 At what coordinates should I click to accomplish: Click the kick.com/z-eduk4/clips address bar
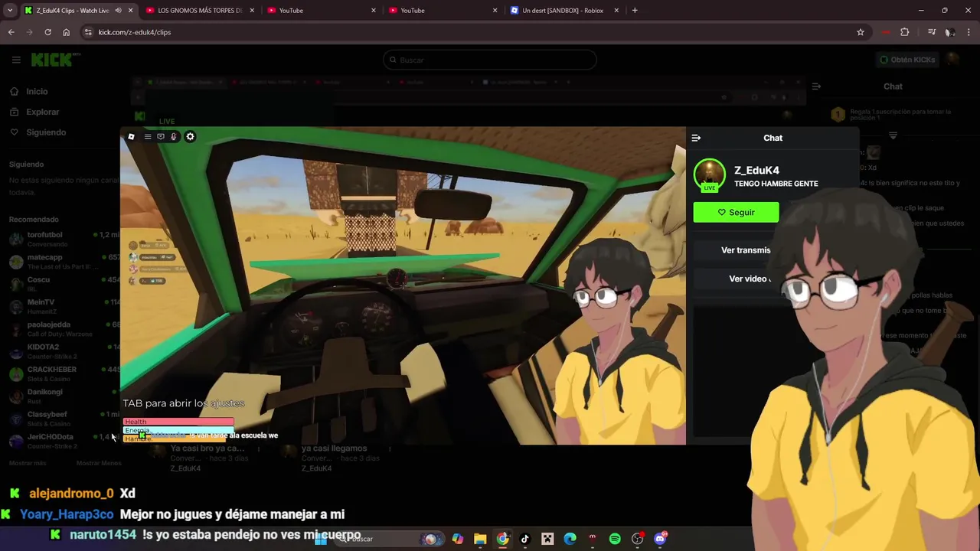pyautogui.click(x=475, y=32)
